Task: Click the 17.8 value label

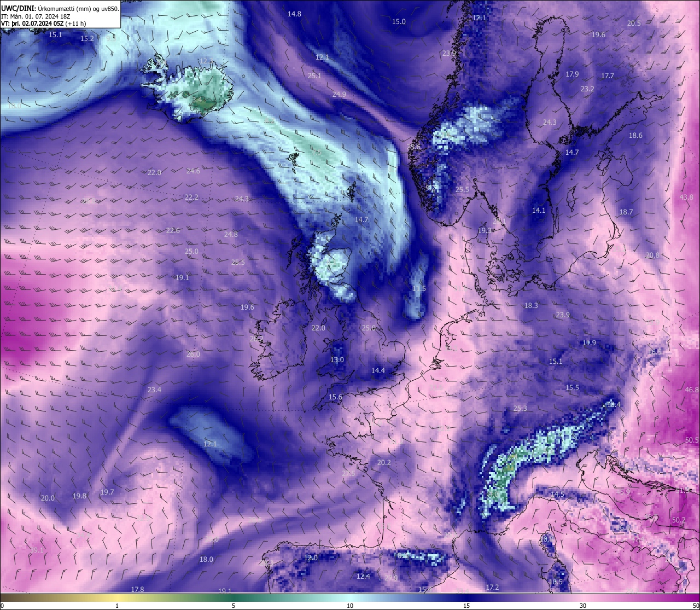Action: point(138,589)
